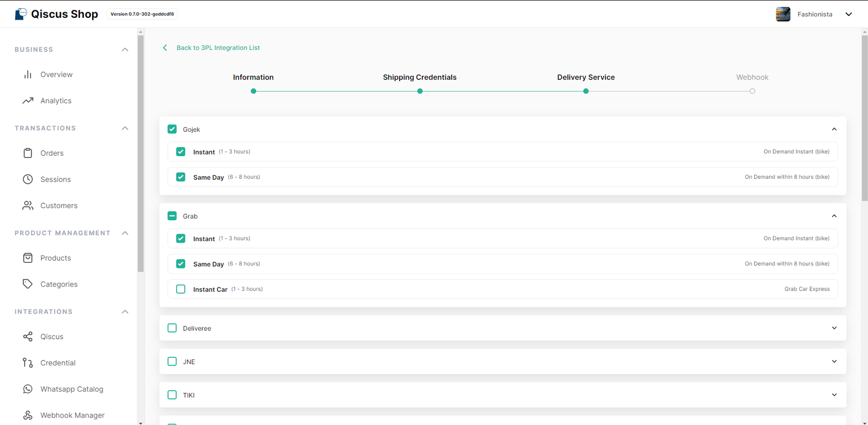Viewport: 868px width, 425px height.
Task: Click the sidebar scroll down arrow
Action: coord(141,422)
